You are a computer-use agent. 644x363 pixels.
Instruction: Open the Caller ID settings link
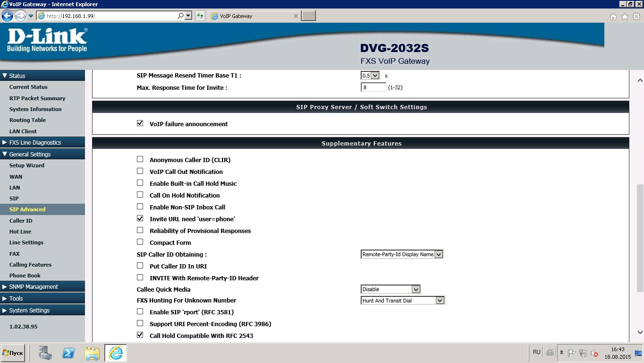(21, 221)
